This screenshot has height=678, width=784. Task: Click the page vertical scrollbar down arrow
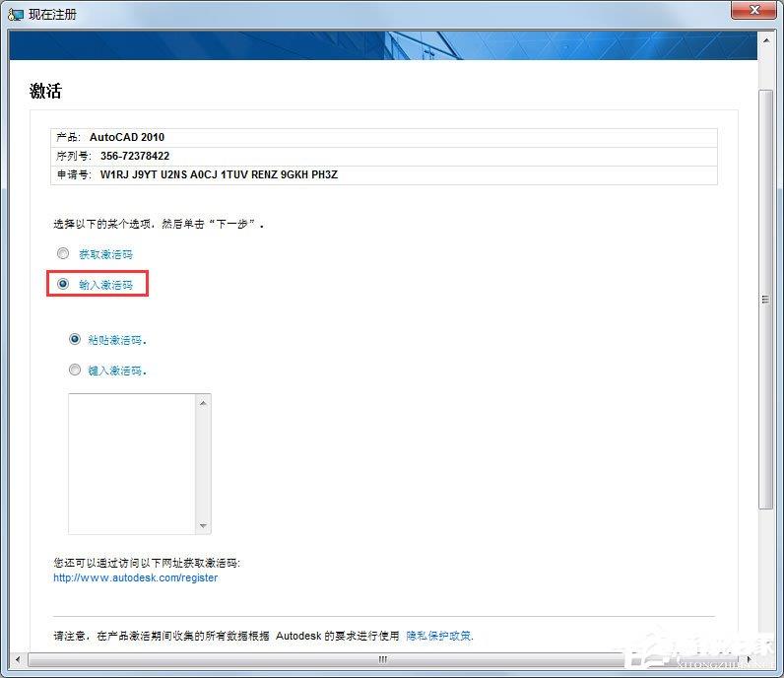point(765,642)
